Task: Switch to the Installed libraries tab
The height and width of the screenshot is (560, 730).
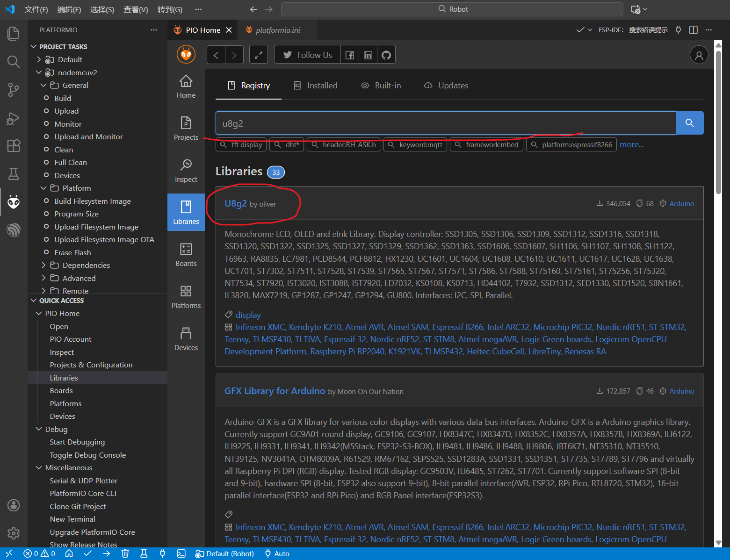Action: 316,86
